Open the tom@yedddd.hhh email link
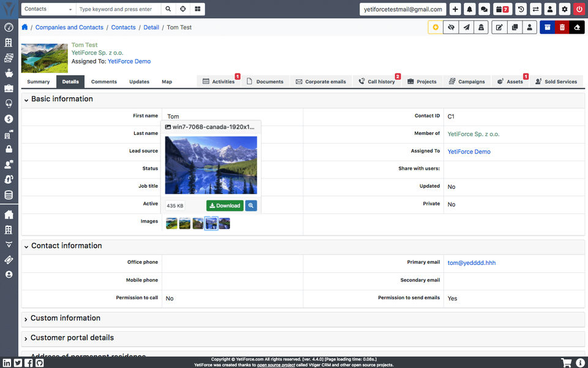 click(472, 263)
